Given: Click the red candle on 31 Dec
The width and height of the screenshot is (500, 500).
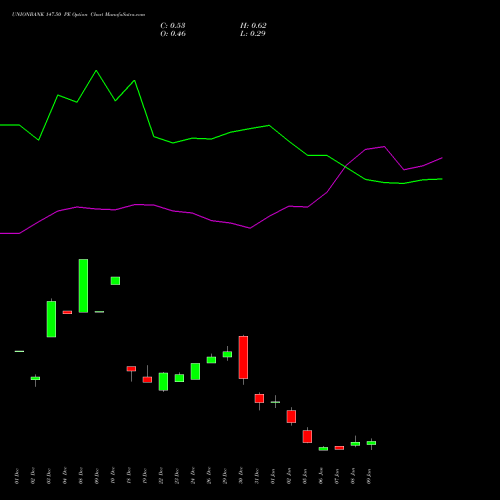Looking at the screenshot, I should (259, 398).
